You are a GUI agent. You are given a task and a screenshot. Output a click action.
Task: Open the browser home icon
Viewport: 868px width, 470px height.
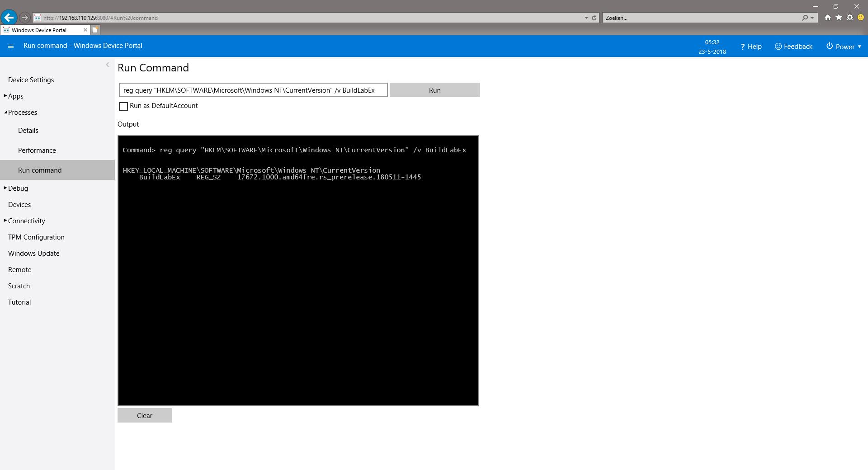[x=827, y=18]
